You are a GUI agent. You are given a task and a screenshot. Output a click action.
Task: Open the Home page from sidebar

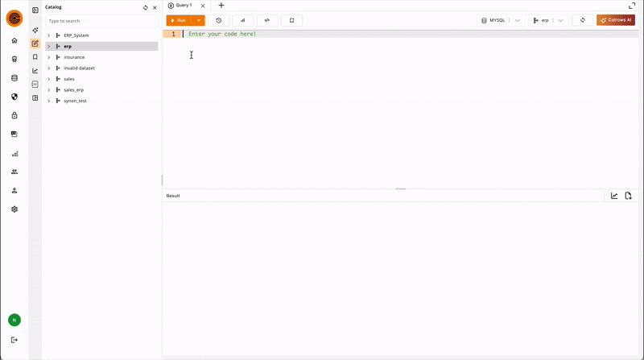(14, 40)
